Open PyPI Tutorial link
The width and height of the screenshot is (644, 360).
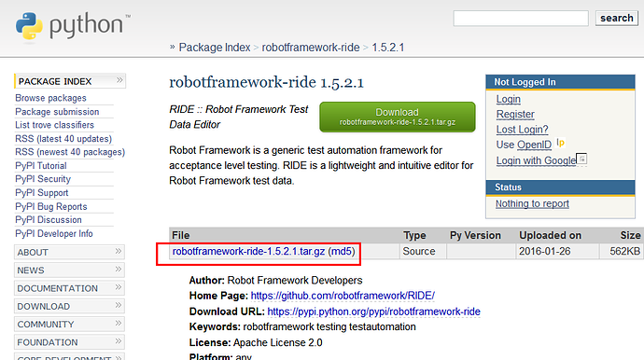tap(41, 166)
